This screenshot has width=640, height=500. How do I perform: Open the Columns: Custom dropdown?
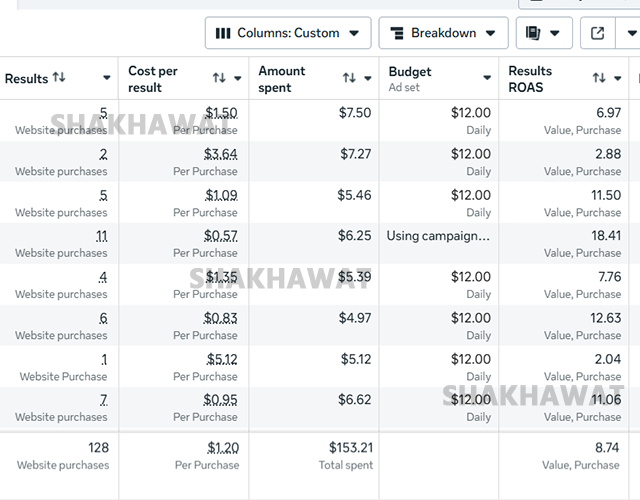click(288, 33)
